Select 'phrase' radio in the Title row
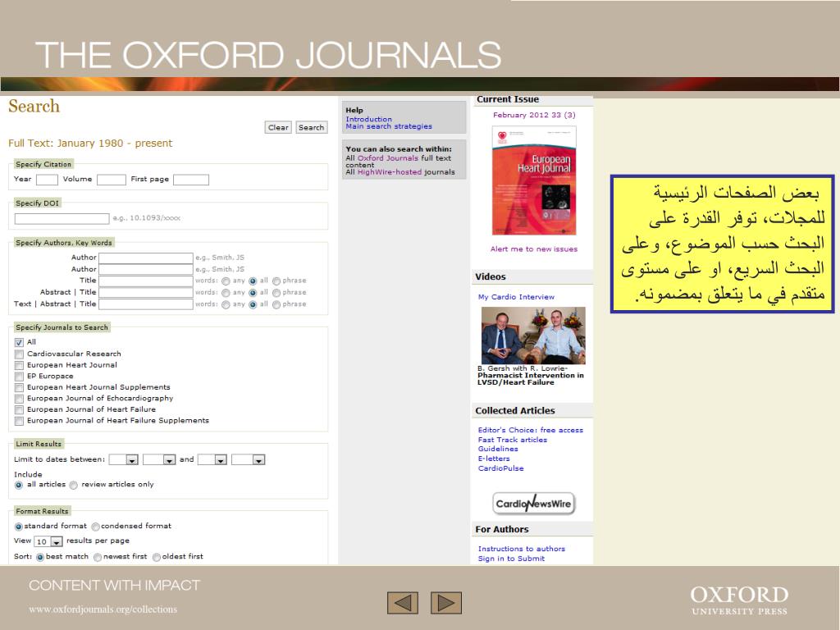This screenshot has height=630, width=840. click(276, 281)
